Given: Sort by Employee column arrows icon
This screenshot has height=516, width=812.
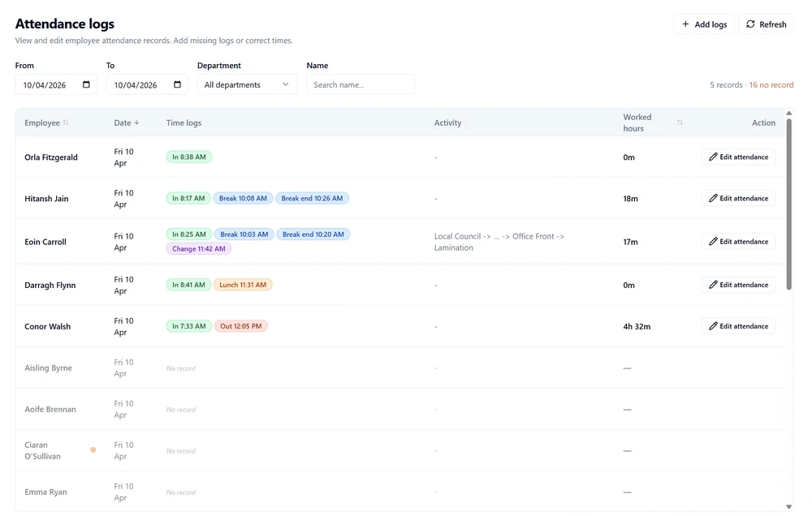Looking at the screenshot, I should pyautogui.click(x=66, y=123).
